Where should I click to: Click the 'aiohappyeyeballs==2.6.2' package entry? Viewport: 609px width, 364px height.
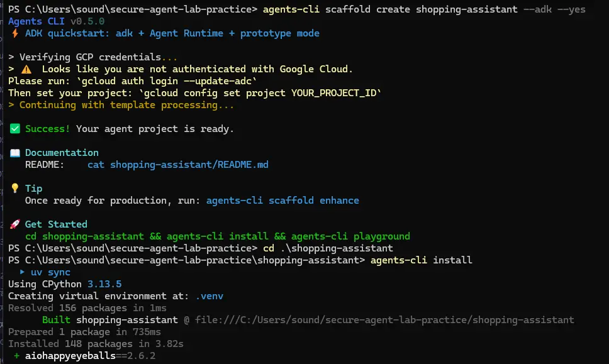click(90, 356)
